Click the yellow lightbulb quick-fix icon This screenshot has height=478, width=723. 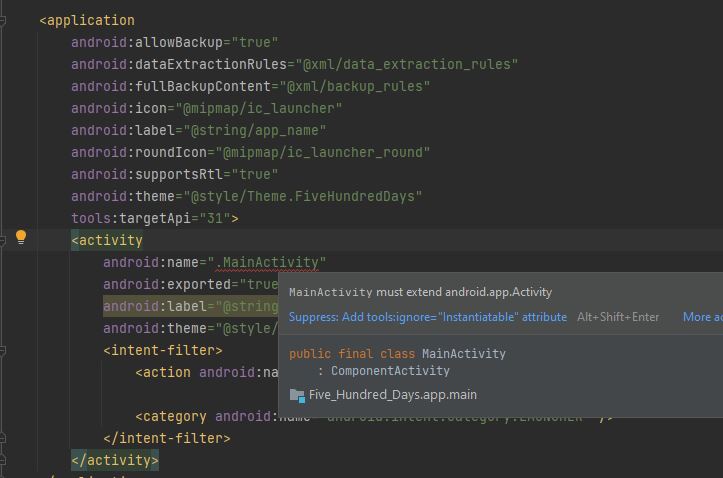click(x=21, y=237)
